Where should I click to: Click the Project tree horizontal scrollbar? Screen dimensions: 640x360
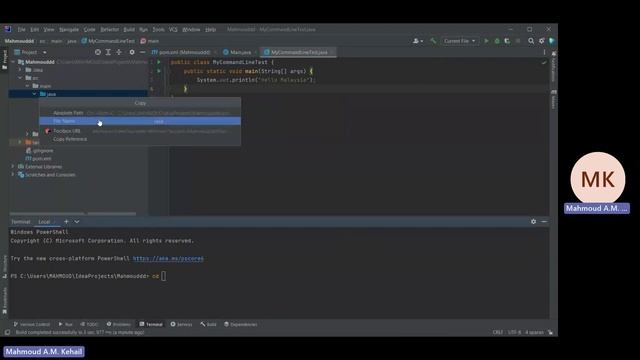point(73,213)
